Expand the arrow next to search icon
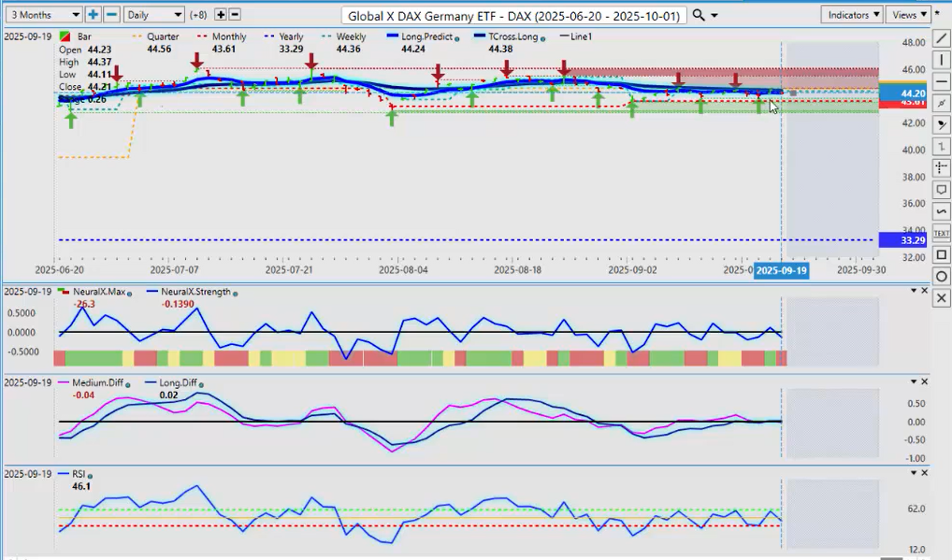The height and width of the screenshot is (560, 952). (714, 16)
